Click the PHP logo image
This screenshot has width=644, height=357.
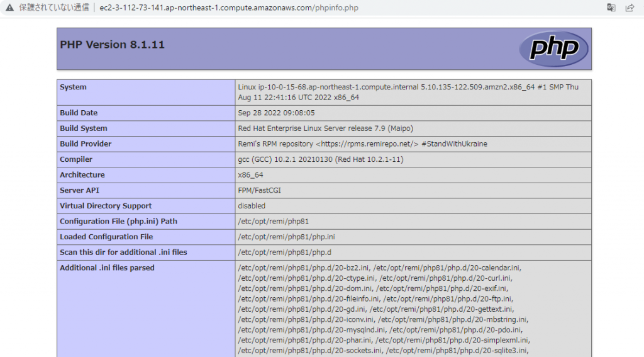pyautogui.click(x=553, y=48)
